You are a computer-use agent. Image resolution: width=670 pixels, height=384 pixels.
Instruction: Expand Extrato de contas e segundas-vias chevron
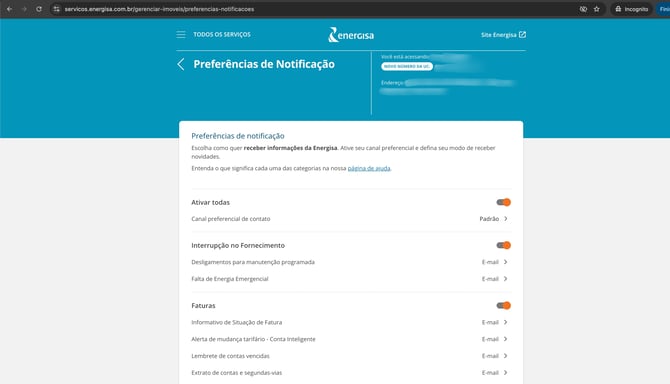click(505, 372)
